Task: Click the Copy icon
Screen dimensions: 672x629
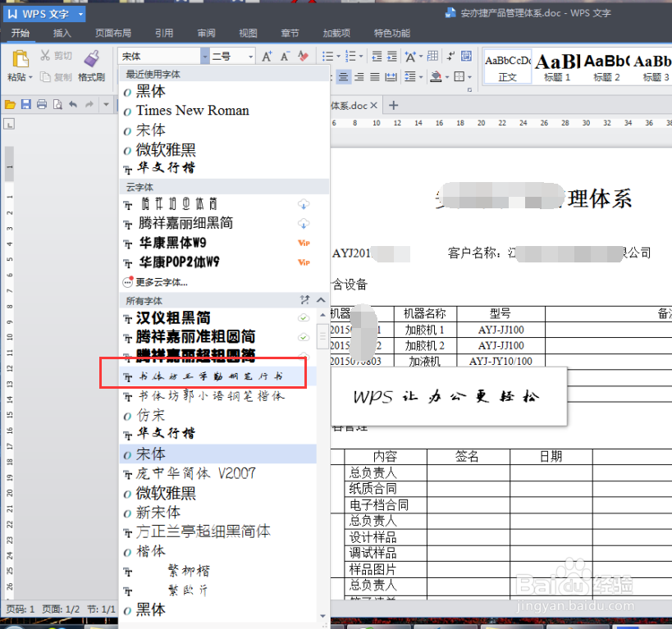Action: pos(45,77)
